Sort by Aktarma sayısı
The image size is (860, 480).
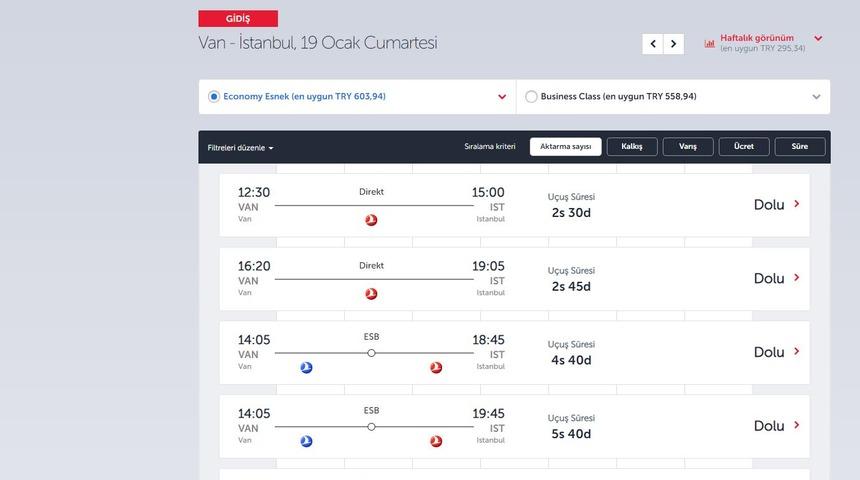(565, 147)
